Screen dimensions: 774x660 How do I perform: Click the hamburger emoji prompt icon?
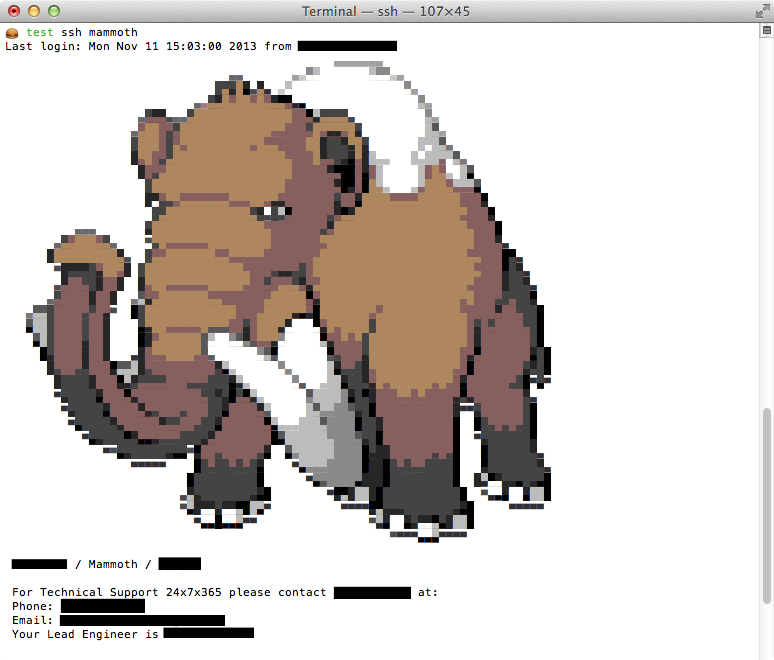[x=12, y=33]
